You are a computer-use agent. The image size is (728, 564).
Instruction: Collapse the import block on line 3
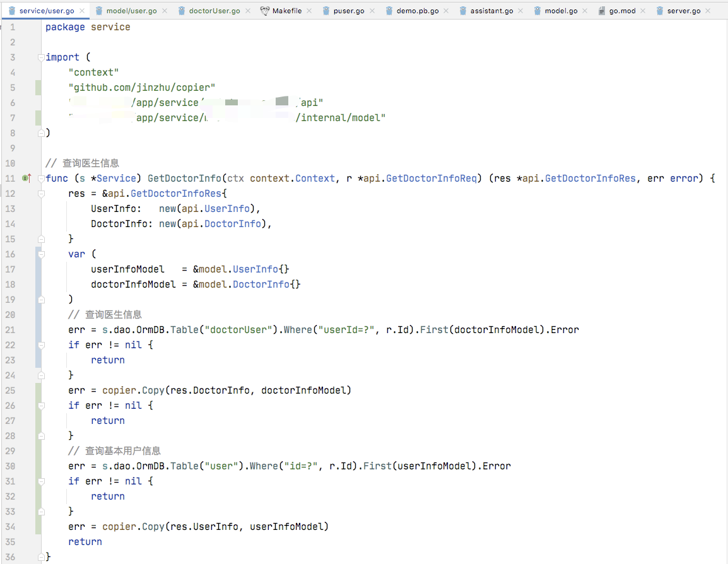pyautogui.click(x=41, y=57)
